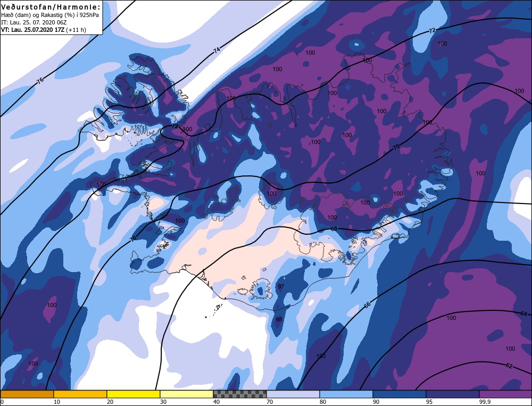This screenshot has height=406, width=532.
Task: Click the legend tick label '20'
Action: (110, 402)
